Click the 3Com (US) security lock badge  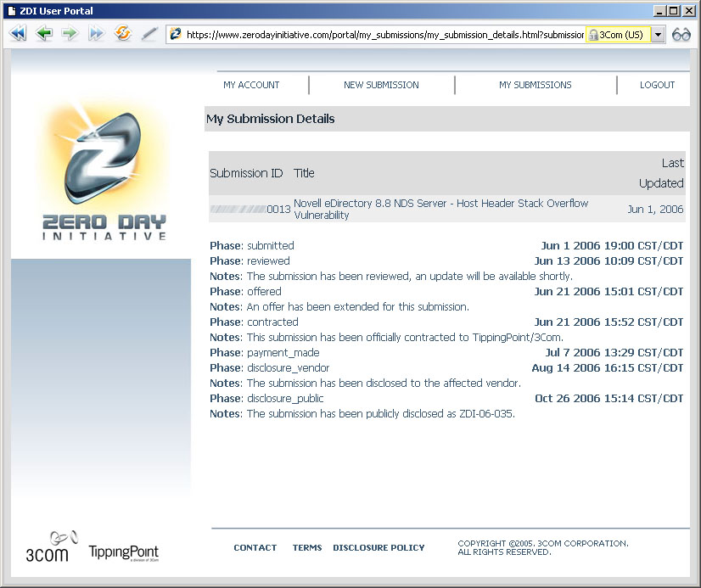pos(617,35)
